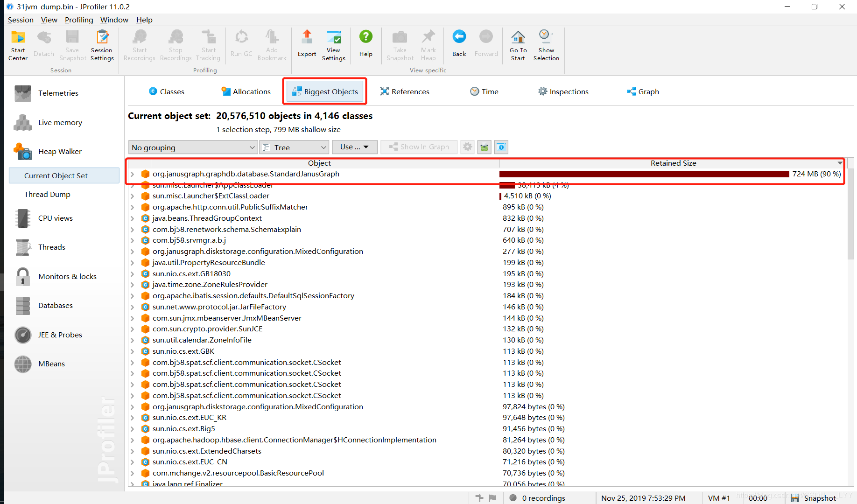Open the Live memory section
This screenshot has width=857, height=504.
pyautogui.click(x=60, y=123)
